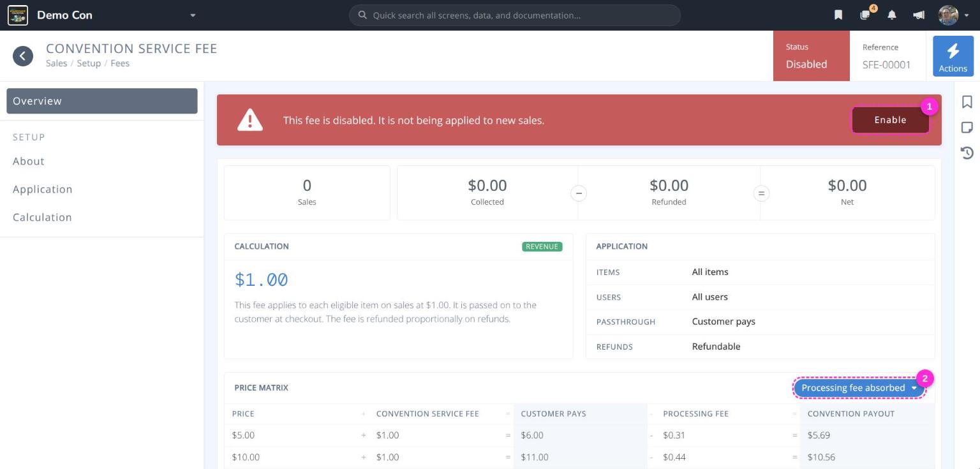980x469 pixels.
Task: Enable the disabled fee
Action: [x=890, y=120]
